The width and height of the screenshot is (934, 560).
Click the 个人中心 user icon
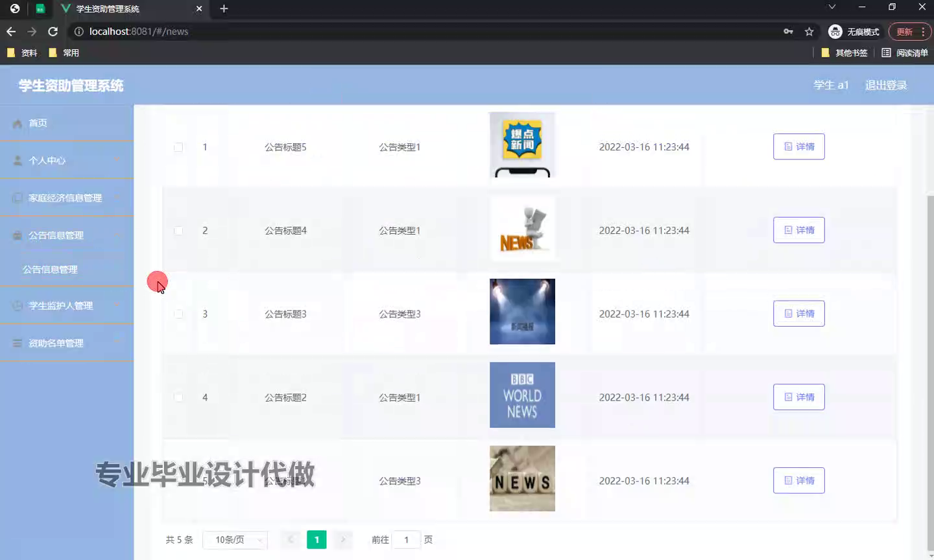pyautogui.click(x=18, y=160)
